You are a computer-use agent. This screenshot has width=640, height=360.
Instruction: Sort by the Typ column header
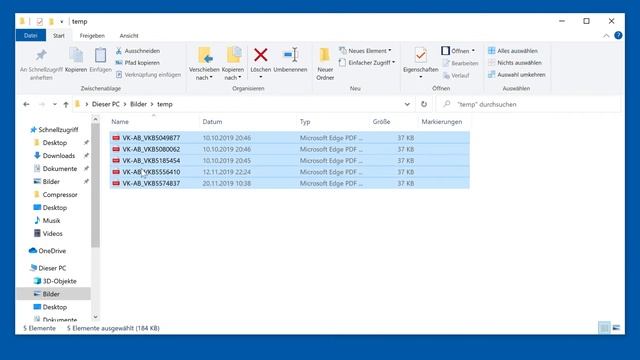tap(333, 122)
